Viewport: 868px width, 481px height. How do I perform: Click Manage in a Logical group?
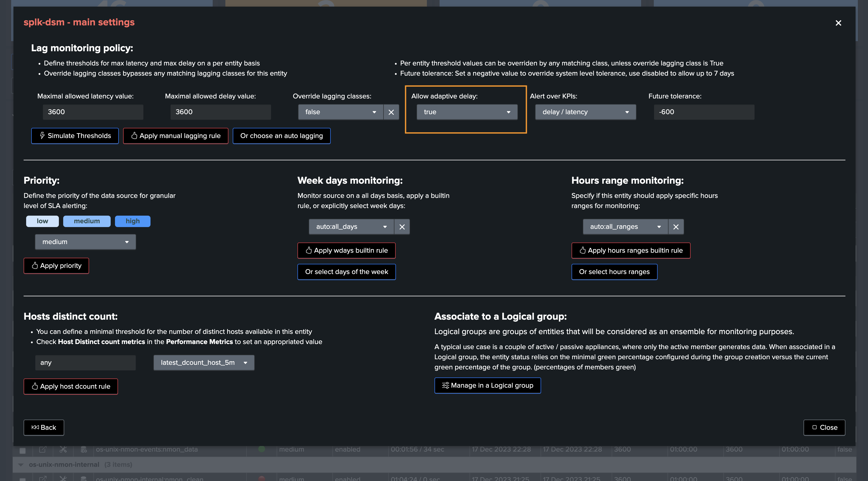[x=487, y=385]
